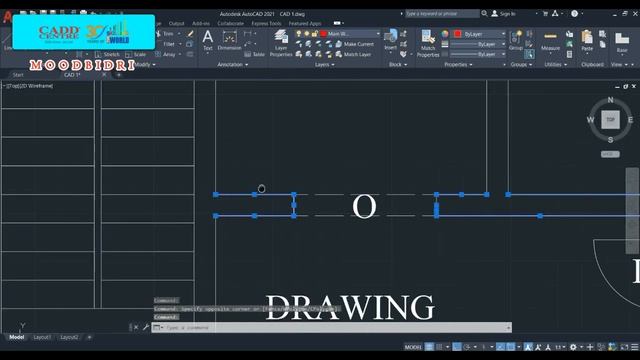Select the Dimension tool
Image resolution: width=640 pixels, height=360 pixels.
[x=229, y=40]
